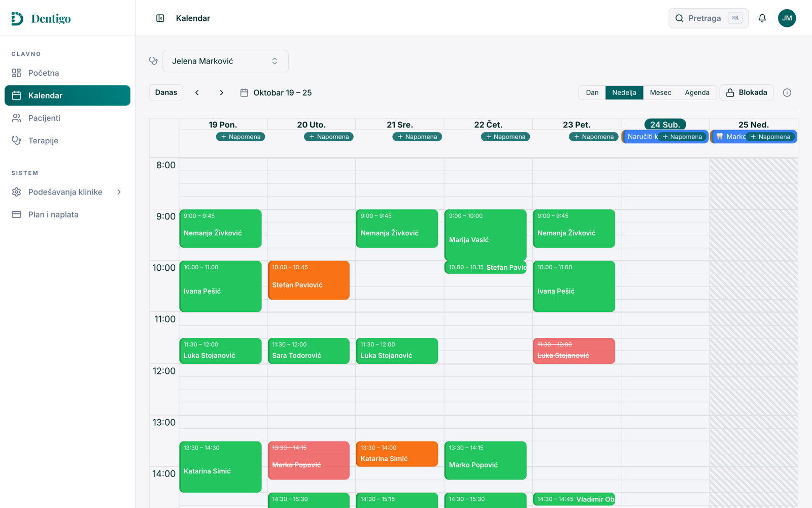This screenshot has width=812, height=508.
Task: Open cancelled Friday Luka Stojanović appointment
Action: coord(574,351)
